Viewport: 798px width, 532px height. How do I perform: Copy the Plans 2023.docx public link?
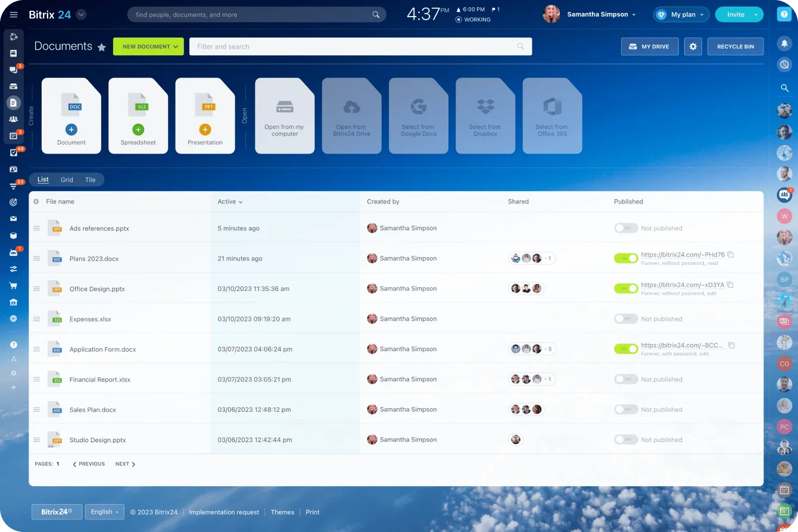point(731,255)
